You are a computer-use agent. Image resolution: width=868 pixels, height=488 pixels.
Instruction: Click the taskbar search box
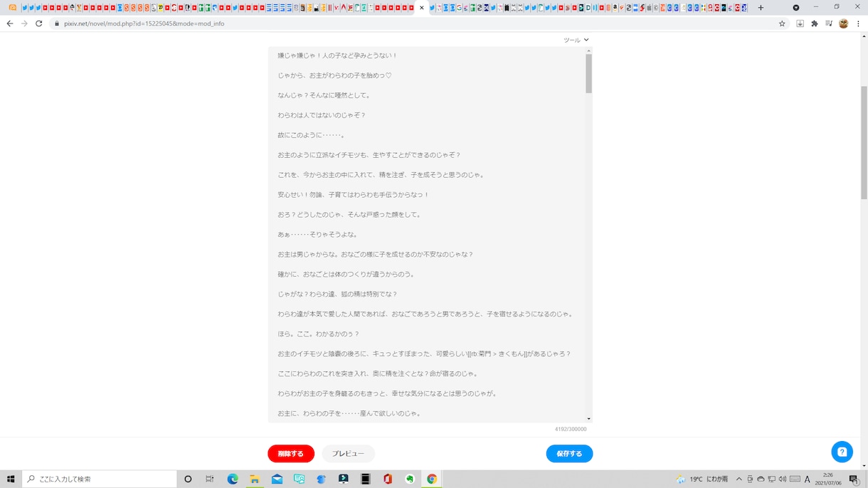(x=100, y=479)
